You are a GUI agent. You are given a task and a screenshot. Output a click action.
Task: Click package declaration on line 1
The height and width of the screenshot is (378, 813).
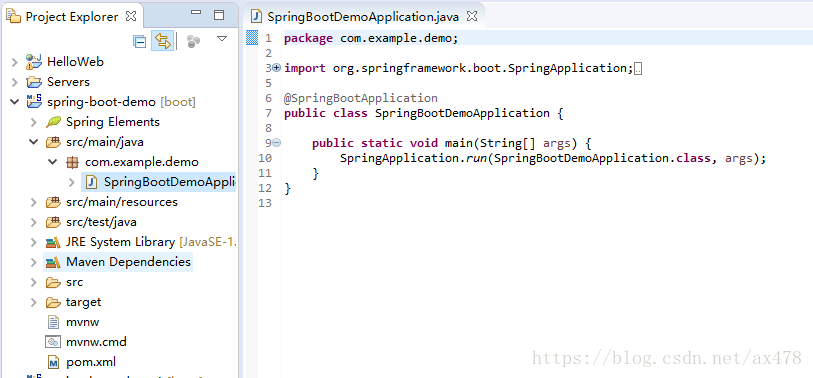pos(371,38)
